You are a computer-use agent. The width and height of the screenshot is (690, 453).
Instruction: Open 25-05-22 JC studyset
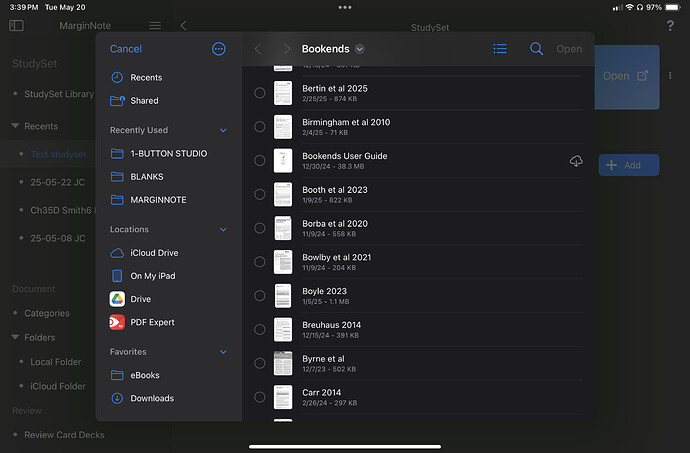coord(58,182)
